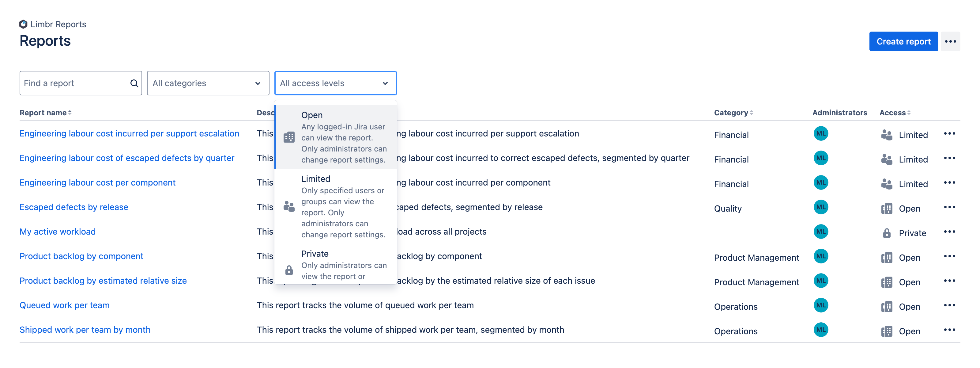Open row menu for Queued work per team
This screenshot has height=368, width=980.
tap(949, 305)
